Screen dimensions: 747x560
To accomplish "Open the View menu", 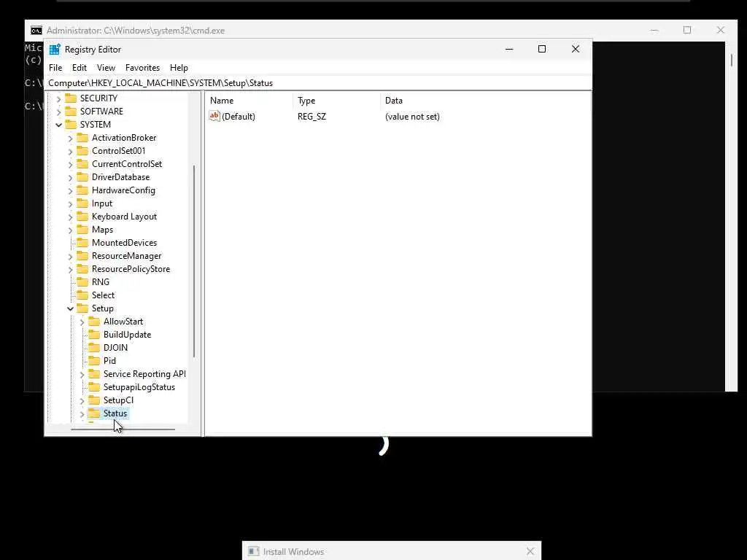I will pyautogui.click(x=106, y=68).
